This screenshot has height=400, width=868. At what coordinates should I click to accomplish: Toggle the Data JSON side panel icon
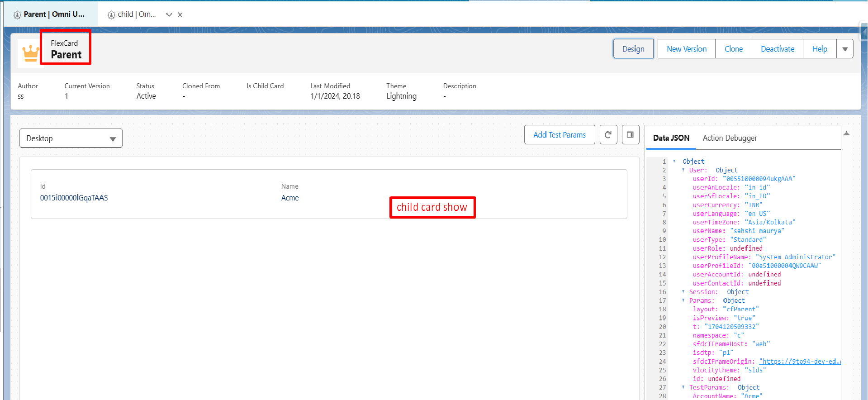click(x=630, y=135)
